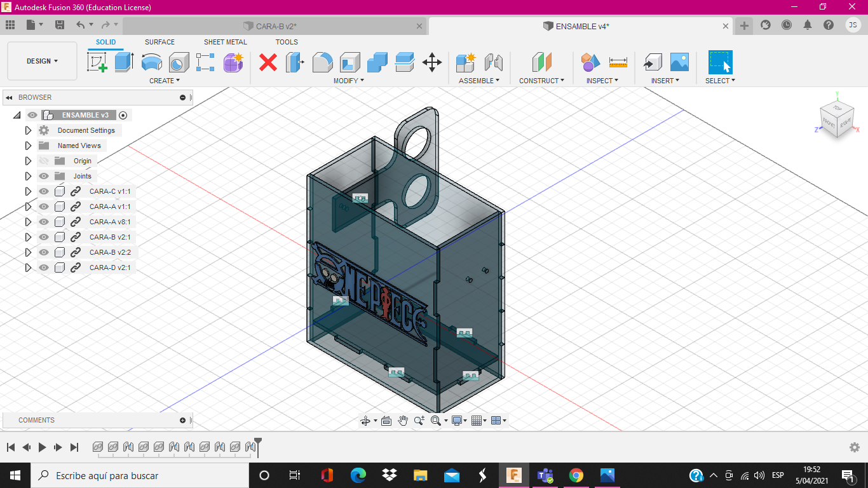868x488 pixels.
Task: Select the Midplane construct tool
Action: (x=542, y=62)
